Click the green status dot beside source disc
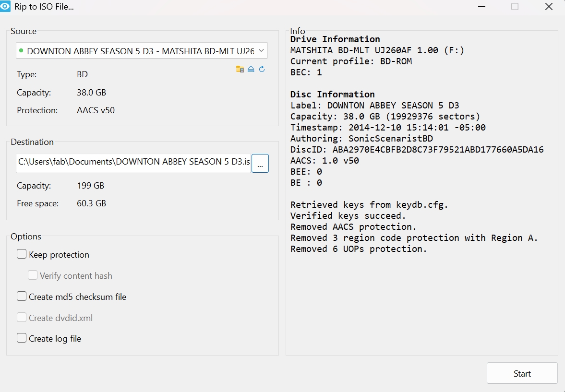Screen dimensions: 565x392 click(x=21, y=50)
